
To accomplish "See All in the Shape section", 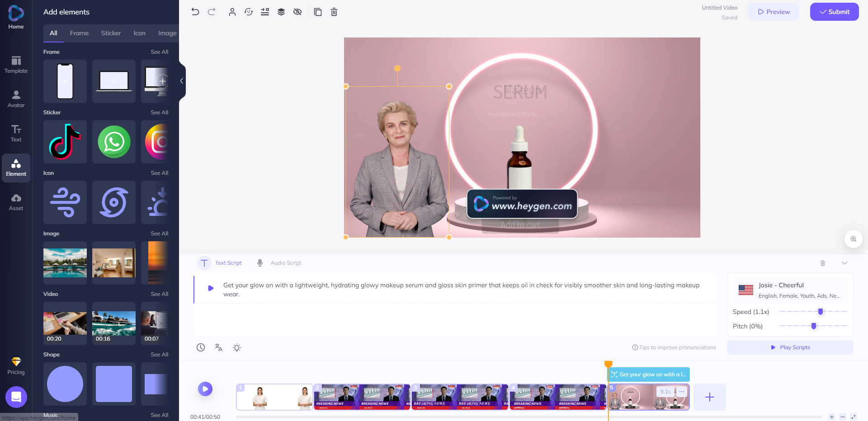I will pyautogui.click(x=159, y=355).
